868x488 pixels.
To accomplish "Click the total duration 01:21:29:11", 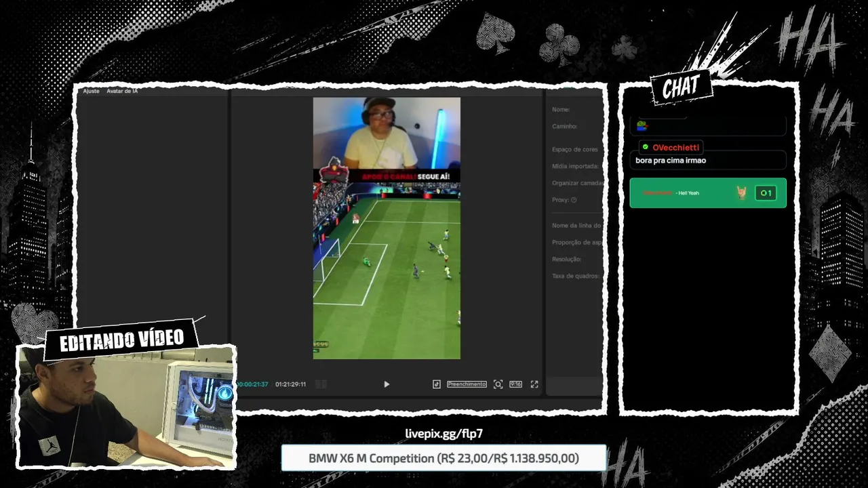I will pyautogui.click(x=290, y=384).
